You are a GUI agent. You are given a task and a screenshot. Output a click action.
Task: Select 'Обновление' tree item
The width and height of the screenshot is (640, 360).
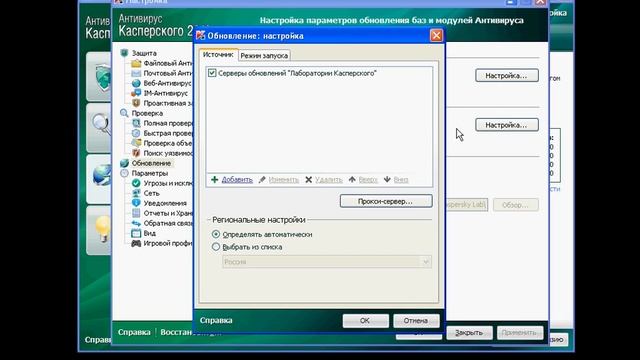coord(151,163)
